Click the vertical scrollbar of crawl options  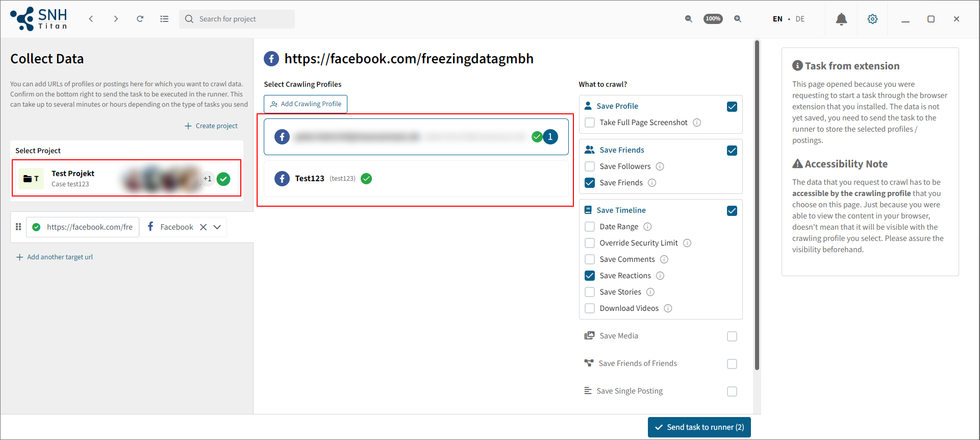tap(757, 205)
